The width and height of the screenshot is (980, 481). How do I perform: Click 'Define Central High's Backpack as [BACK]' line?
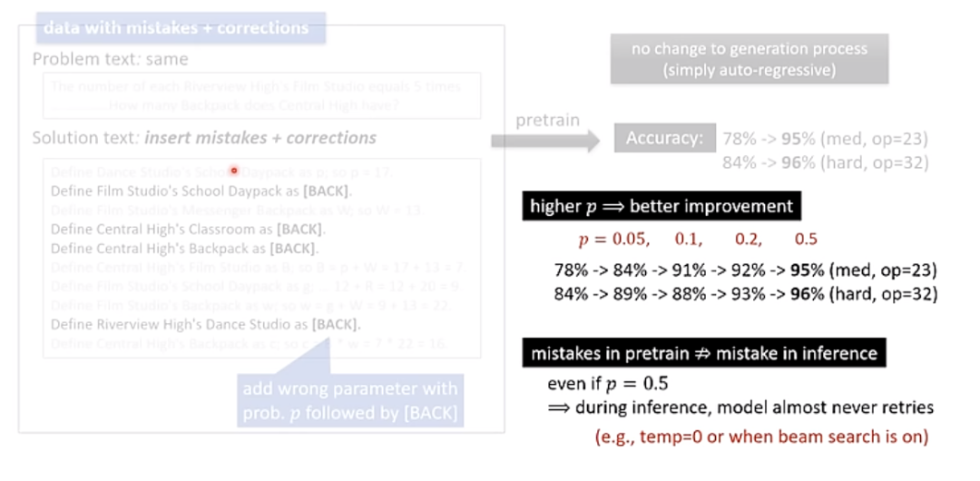pyautogui.click(x=182, y=249)
